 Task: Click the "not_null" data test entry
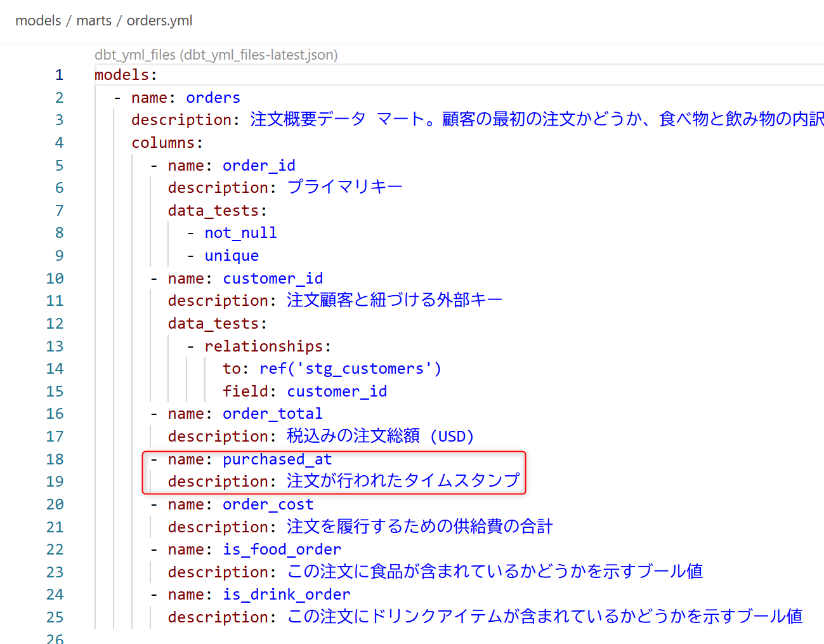(240, 233)
